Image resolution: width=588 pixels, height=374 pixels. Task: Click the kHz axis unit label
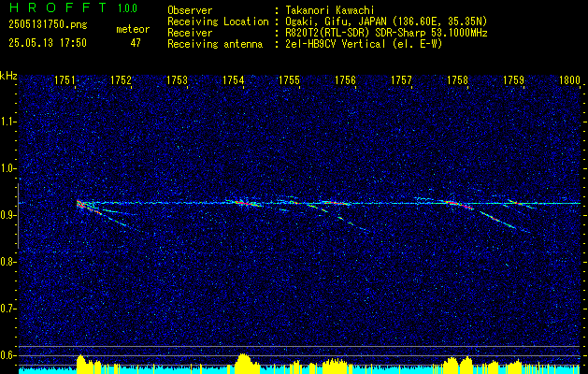[x=8, y=76]
